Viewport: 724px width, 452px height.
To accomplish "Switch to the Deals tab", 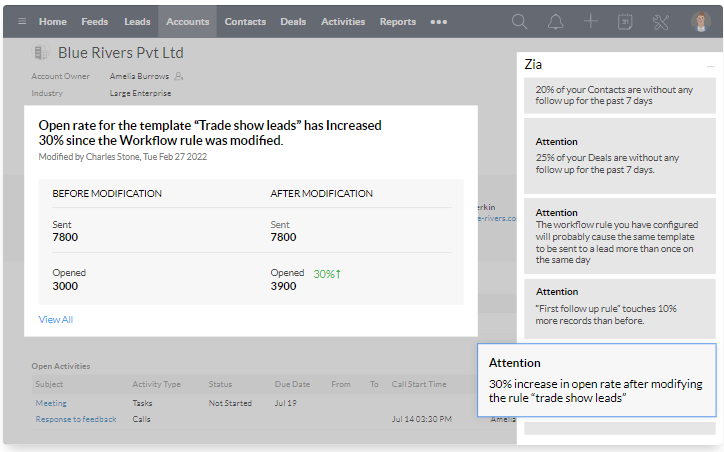I will click(293, 22).
